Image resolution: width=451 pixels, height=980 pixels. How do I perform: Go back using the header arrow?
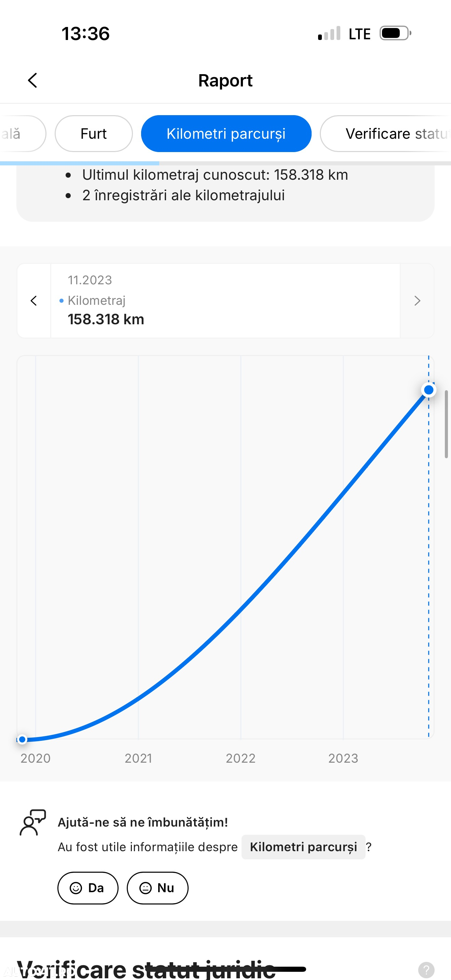(x=33, y=80)
